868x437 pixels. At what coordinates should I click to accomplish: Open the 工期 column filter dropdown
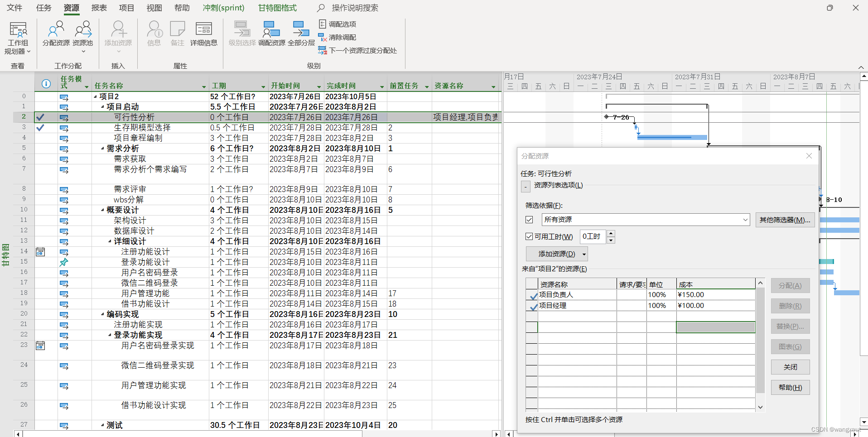point(263,86)
